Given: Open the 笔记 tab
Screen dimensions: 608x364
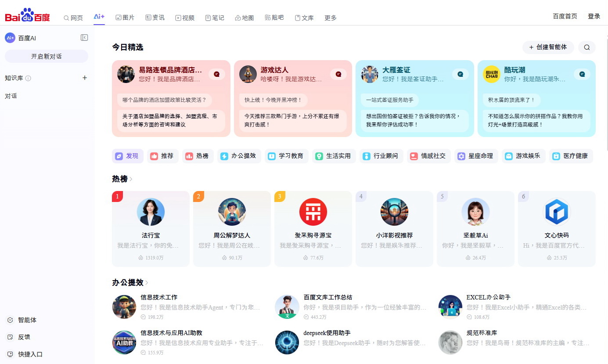Looking at the screenshot, I should (x=215, y=18).
